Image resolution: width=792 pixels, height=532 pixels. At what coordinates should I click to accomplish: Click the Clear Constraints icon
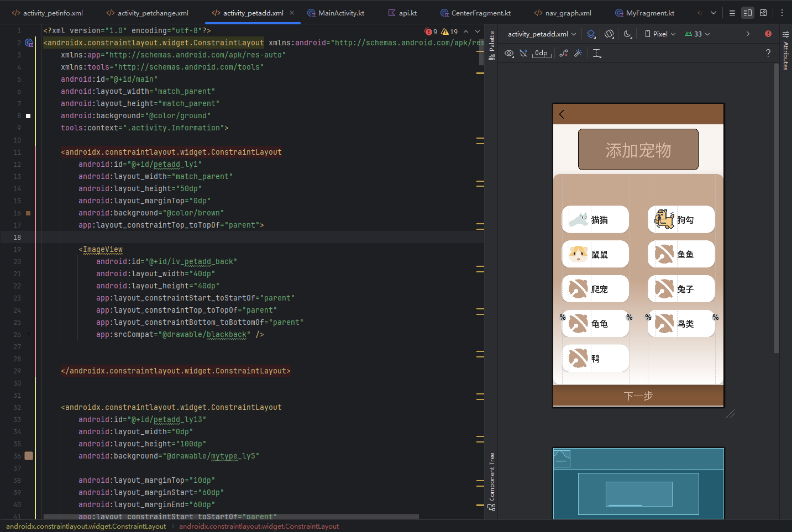(564, 54)
